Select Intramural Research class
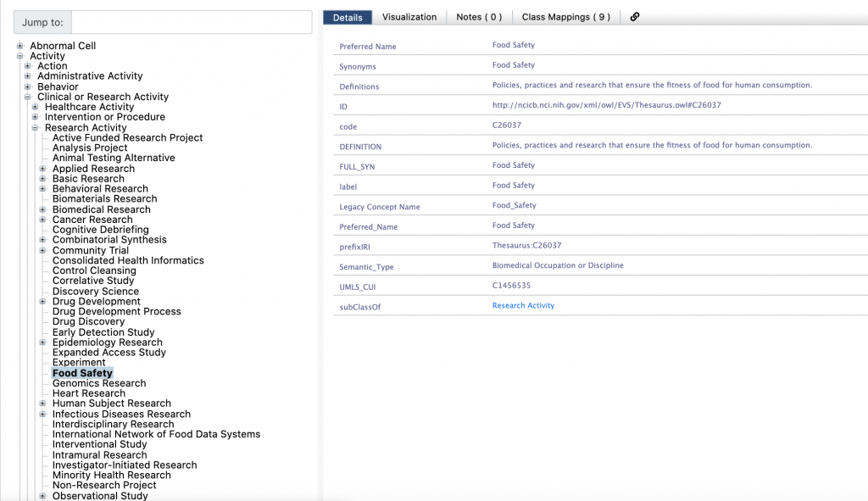 [100, 455]
